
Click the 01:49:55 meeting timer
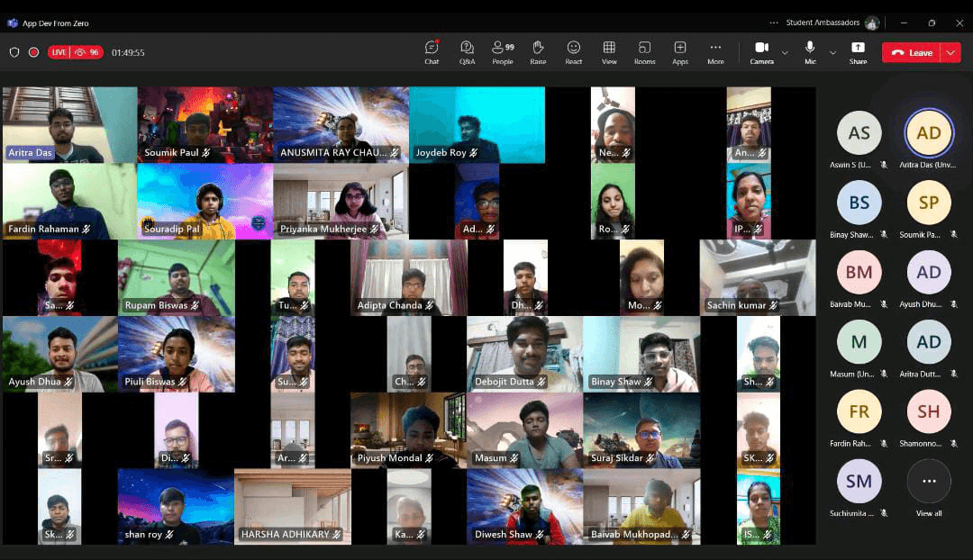coord(128,53)
